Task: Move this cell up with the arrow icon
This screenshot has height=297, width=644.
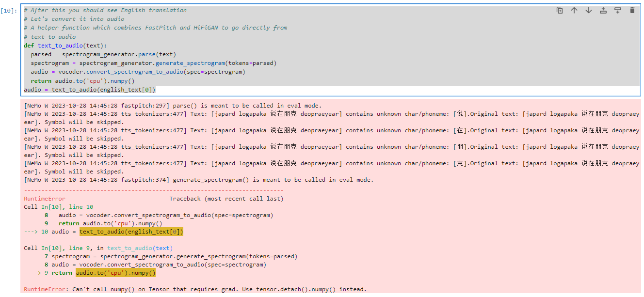Action: point(574,10)
